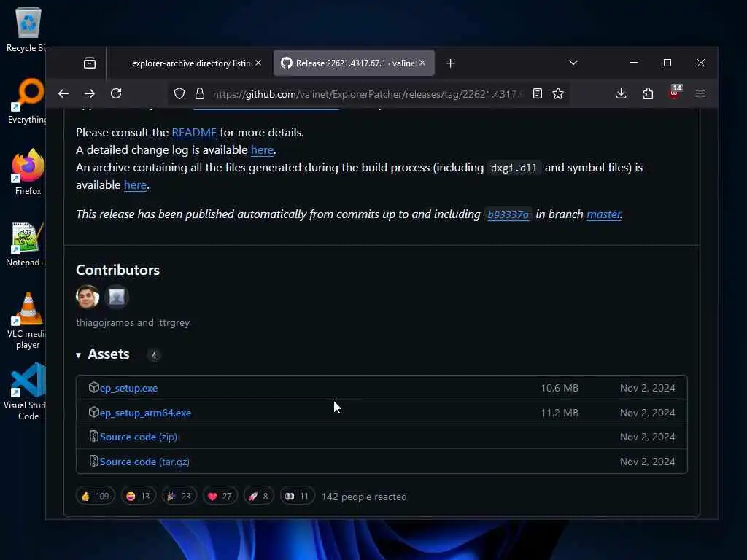Open the master branch link
This screenshot has width=747, height=560.
(x=603, y=214)
